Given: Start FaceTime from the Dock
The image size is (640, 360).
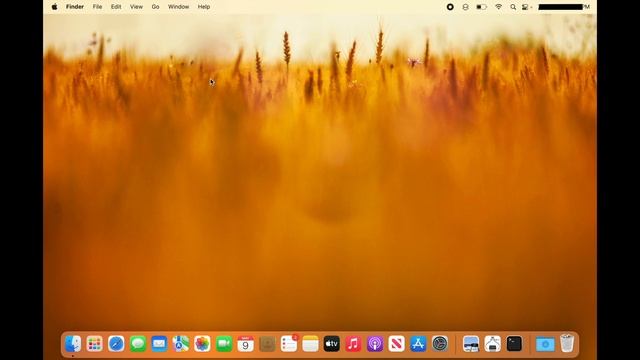Looking at the screenshot, I should (x=224, y=344).
